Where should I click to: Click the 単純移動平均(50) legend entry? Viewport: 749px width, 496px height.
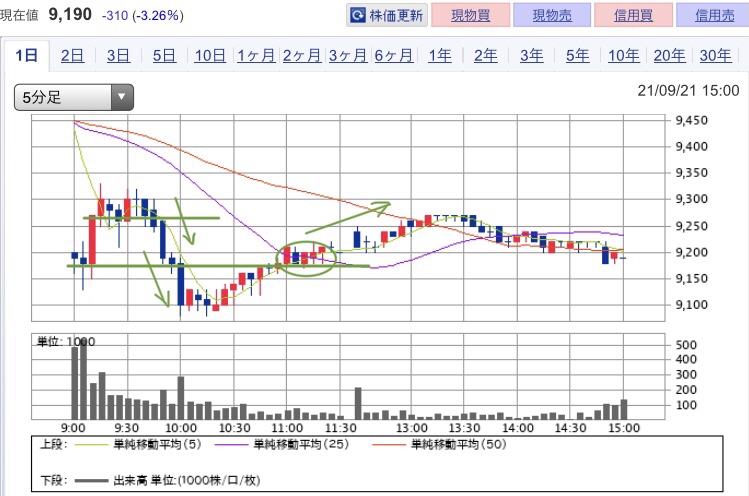[x=439, y=444]
